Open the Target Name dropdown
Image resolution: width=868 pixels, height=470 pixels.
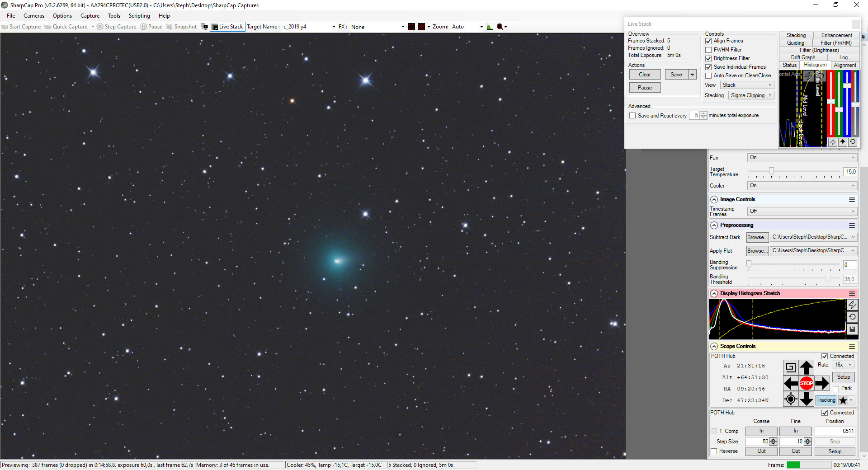pyautogui.click(x=334, y=27)
